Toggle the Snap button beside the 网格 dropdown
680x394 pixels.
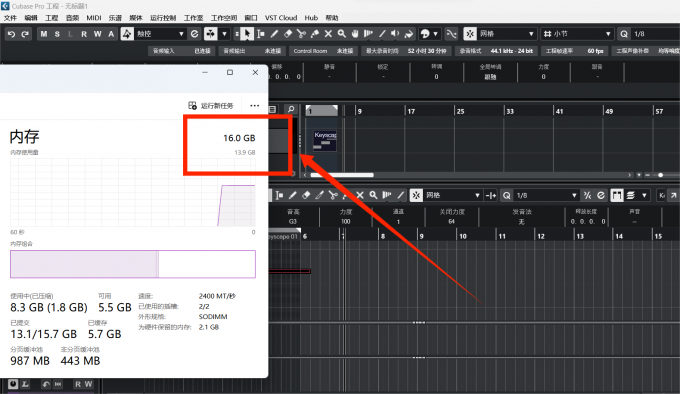470,34
